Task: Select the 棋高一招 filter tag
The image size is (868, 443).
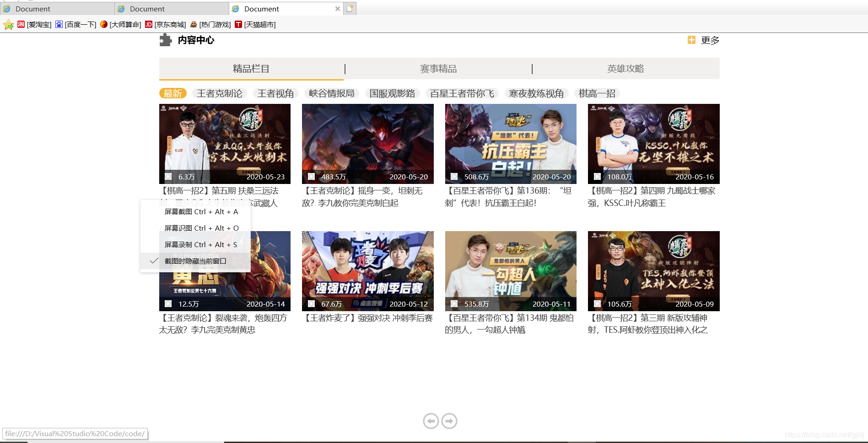Action: (597, 93)
